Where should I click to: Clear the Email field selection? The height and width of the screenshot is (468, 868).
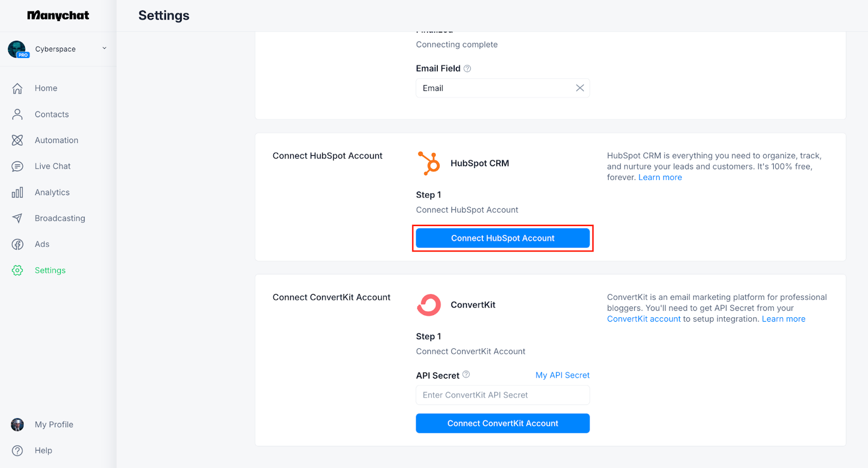coord(580,88)
